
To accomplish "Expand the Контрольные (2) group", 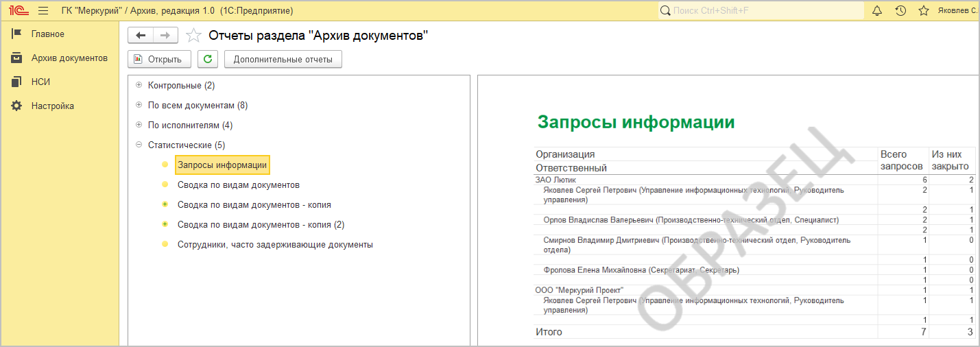I will coord(139,85).
